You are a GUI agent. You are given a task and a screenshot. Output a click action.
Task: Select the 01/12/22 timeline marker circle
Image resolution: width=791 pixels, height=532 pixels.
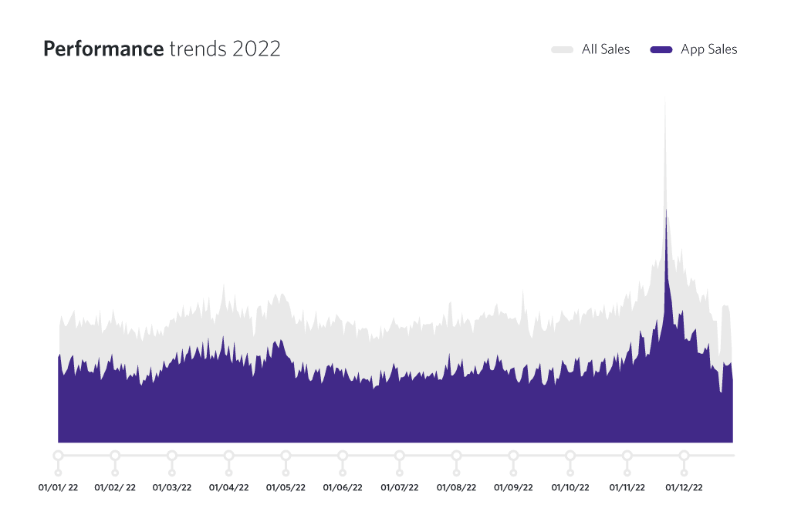click(x=684, y=456)
